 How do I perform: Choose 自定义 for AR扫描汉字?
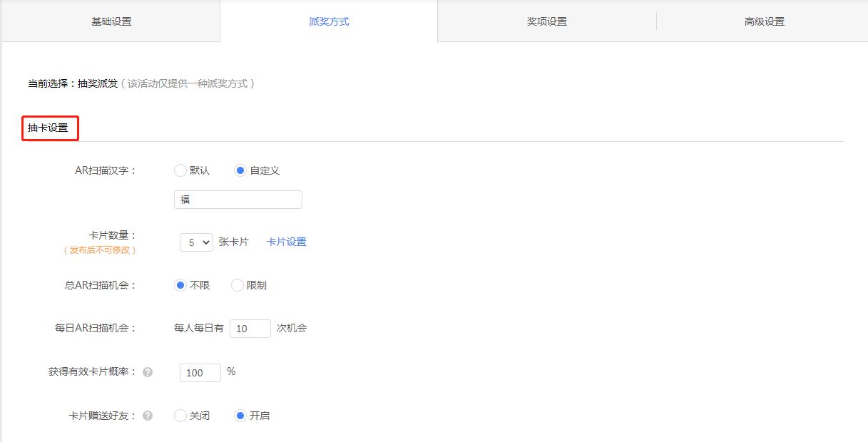pos(240,170)
